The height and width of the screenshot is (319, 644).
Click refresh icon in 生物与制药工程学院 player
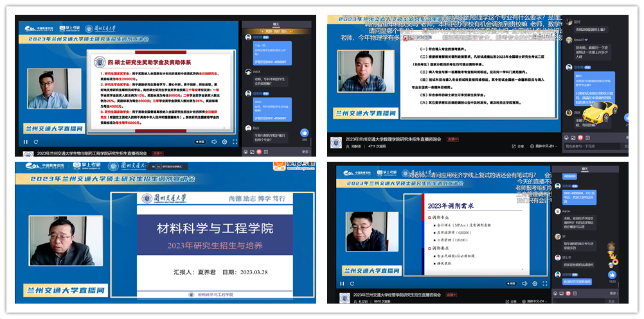(x=35, y=141)
